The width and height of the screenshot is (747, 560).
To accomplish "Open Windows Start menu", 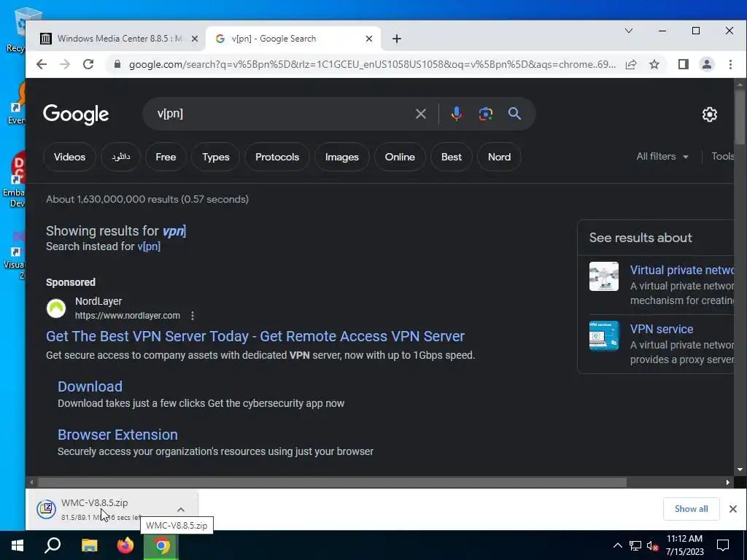I will pos(18,545).
